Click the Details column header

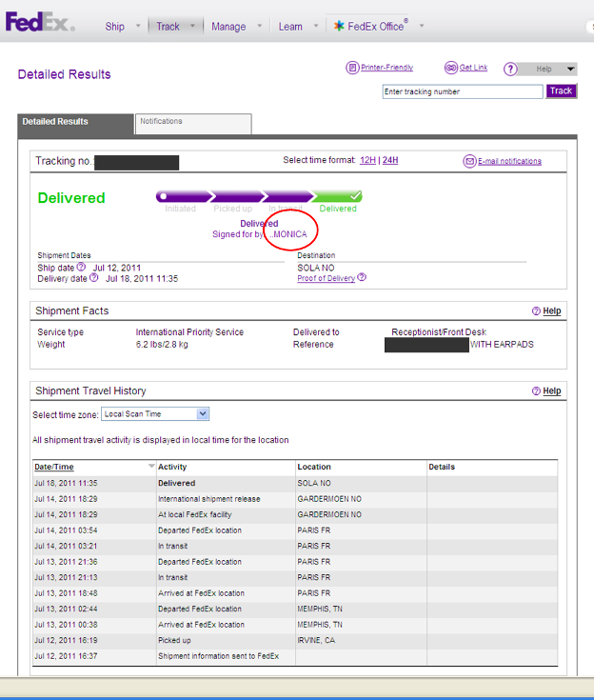click(442, 467)
